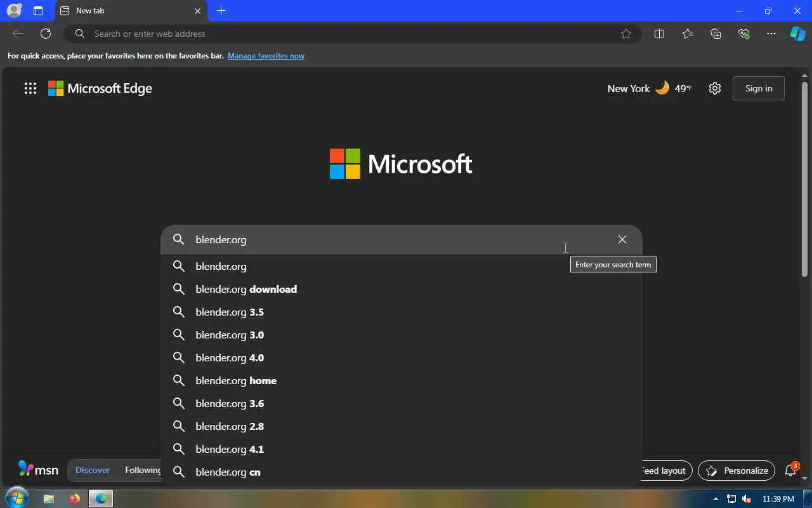Screen dimensions: 812x508
Task: Click the page vertical scrollbar
Action: pos(805,179)
